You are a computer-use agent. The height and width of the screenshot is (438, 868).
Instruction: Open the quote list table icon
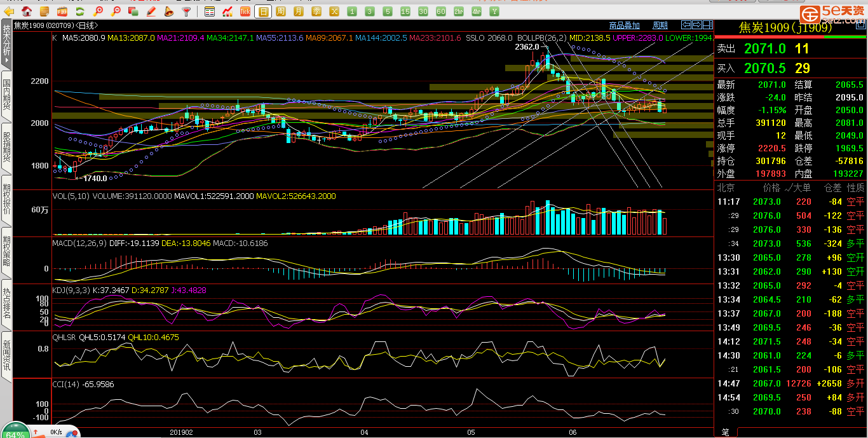210,11
